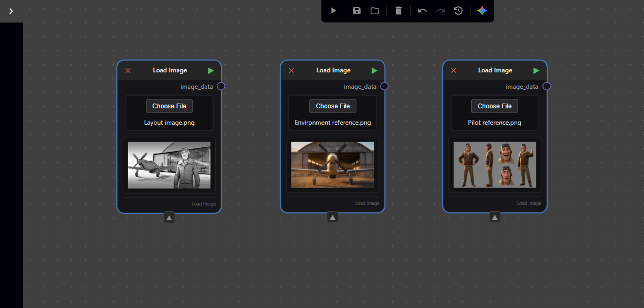Choose a file for the Pilot reference node
This screenshot has width=644, height=308.
pos(495,106)
